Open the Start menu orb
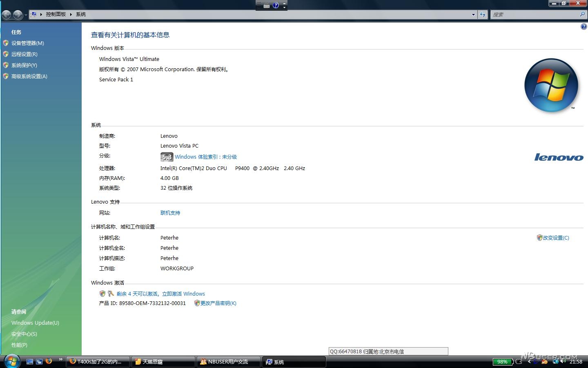The image size is (588, 368). 11,361
